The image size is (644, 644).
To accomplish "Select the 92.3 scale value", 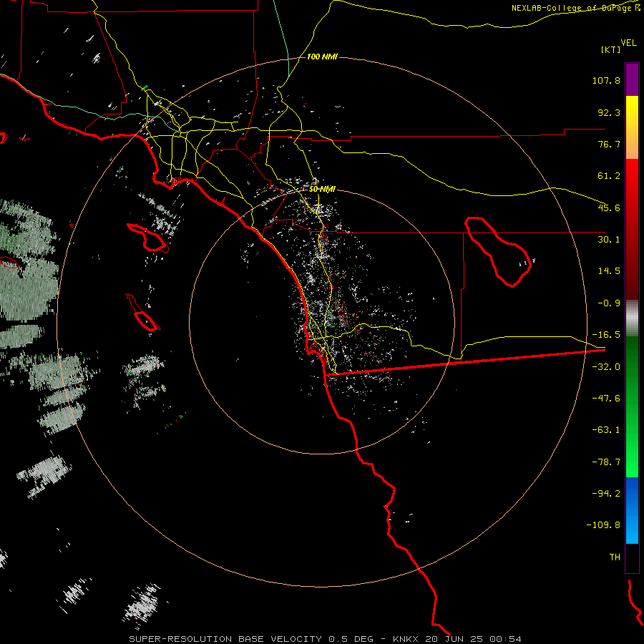I will [609, 112].
